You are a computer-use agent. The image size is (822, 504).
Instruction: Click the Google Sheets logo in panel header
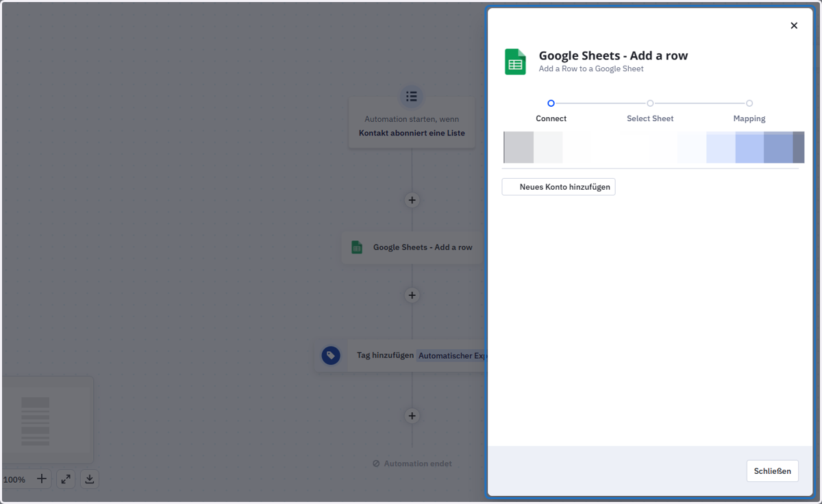coord(515,62)
